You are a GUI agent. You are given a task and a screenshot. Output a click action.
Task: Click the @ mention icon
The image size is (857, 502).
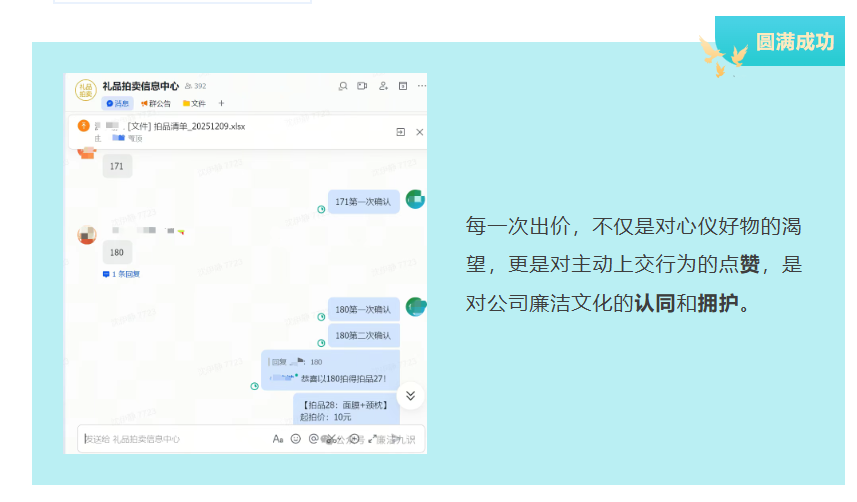[x=313, y=439]
